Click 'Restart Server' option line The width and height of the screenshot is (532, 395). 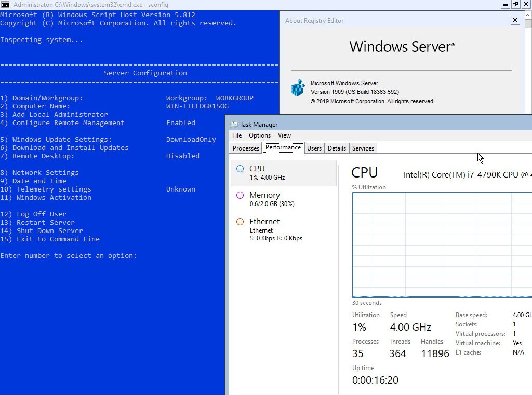(x=37, y=223)
